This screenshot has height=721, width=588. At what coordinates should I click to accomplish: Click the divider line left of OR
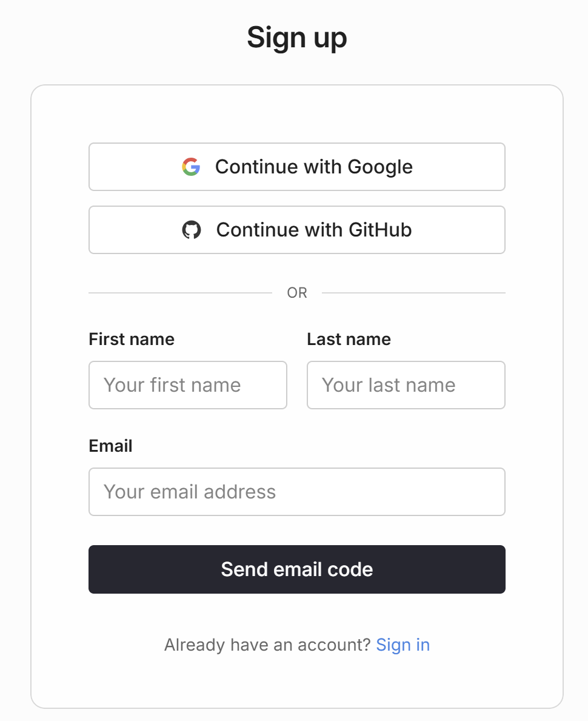(x=180, y=293)
